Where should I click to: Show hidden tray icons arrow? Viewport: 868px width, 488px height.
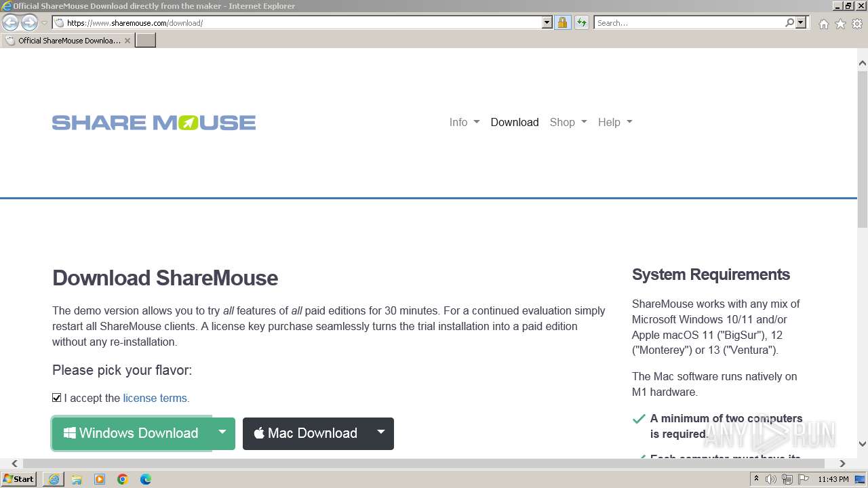point(756,479)
